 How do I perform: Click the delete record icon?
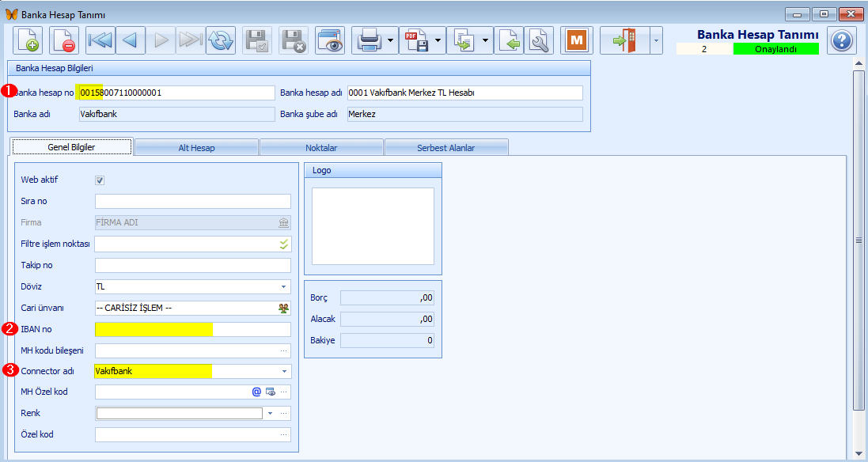64,40
